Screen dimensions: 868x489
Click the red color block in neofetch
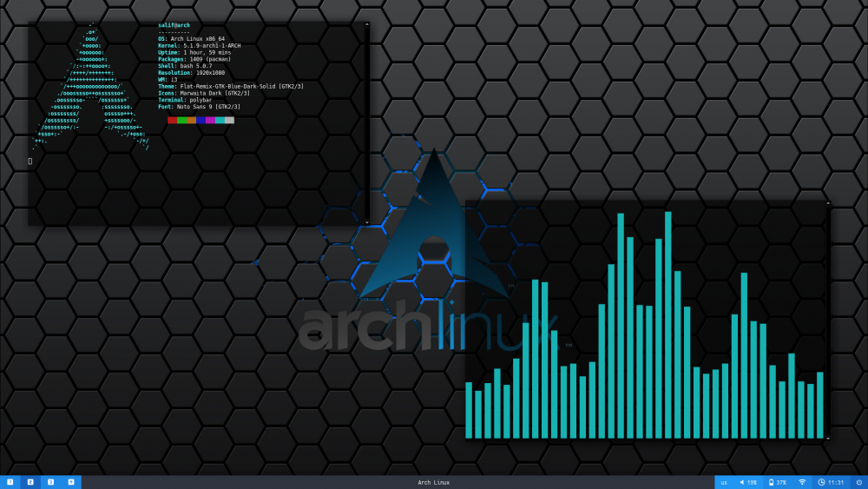click(x=172, y=120)
